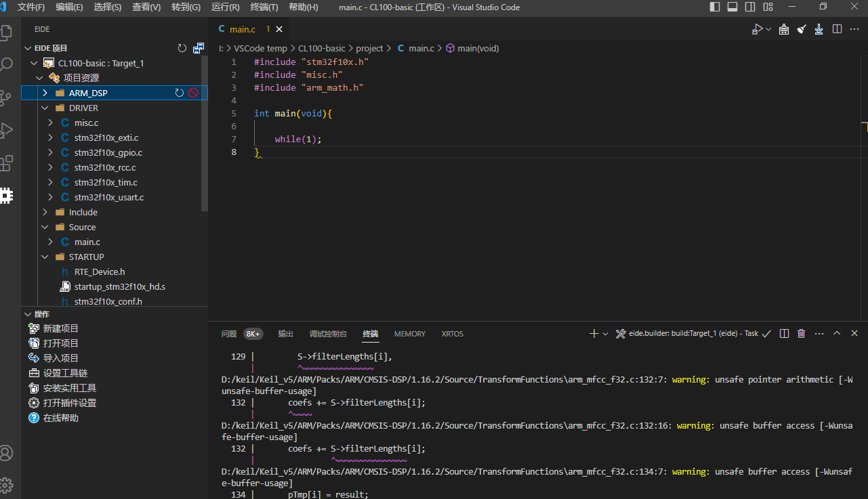Open the 终端(T) menu

click(264, 7)
